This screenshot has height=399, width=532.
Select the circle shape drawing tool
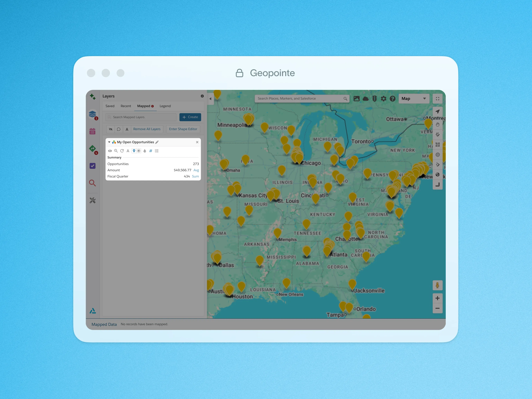click(x=437, y=155)
